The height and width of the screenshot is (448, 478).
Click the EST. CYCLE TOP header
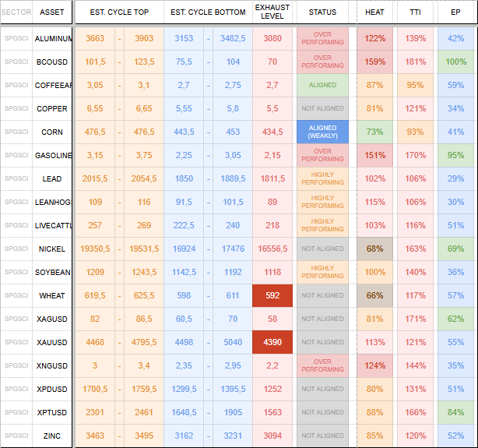click(x=120, y=12)
